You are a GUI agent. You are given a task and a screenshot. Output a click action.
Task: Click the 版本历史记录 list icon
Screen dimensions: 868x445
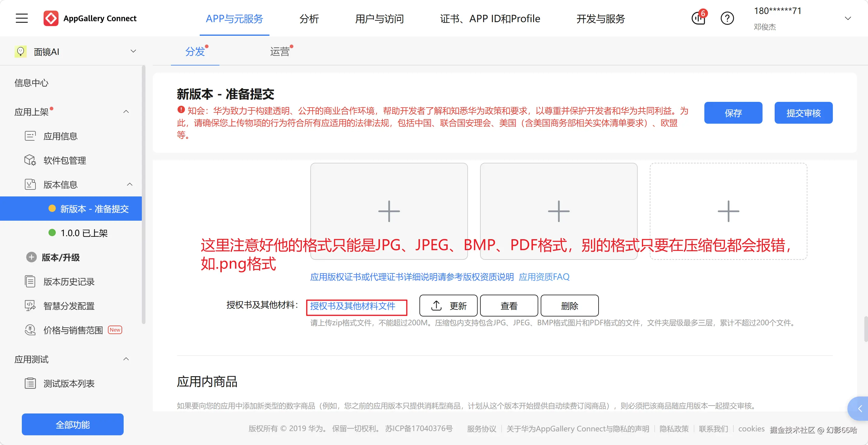point(30,282)
